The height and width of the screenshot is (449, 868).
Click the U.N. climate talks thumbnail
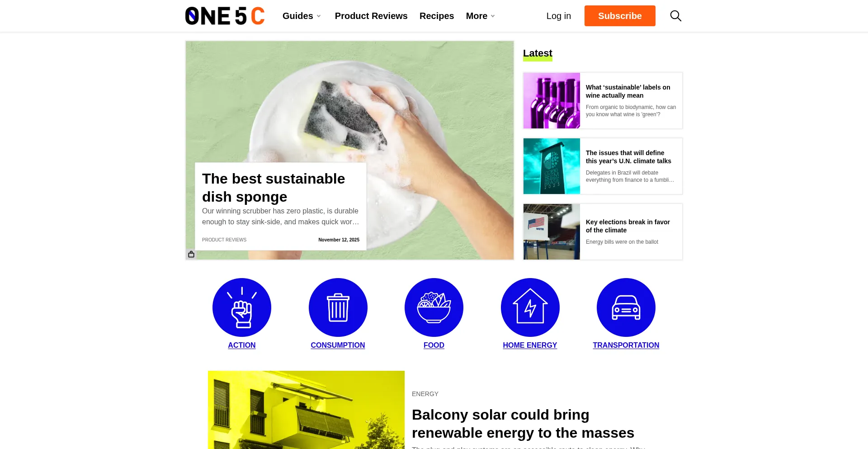(552, 166)
